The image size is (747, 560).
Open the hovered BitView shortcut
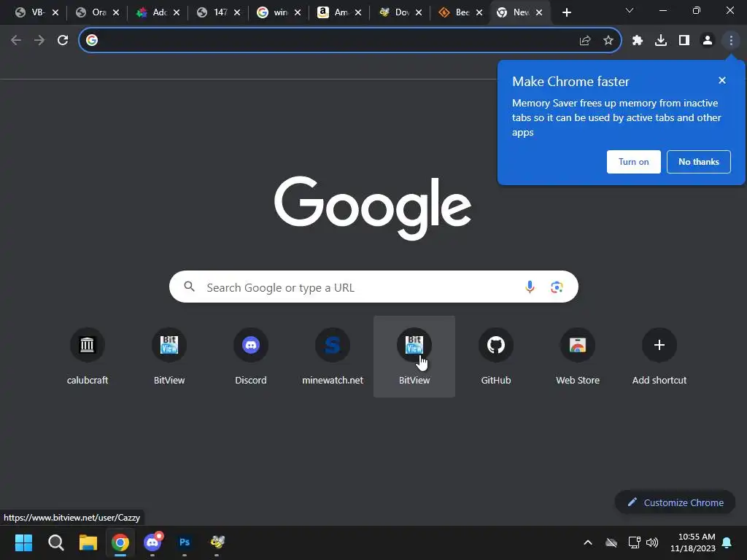[x=414, y=356]
